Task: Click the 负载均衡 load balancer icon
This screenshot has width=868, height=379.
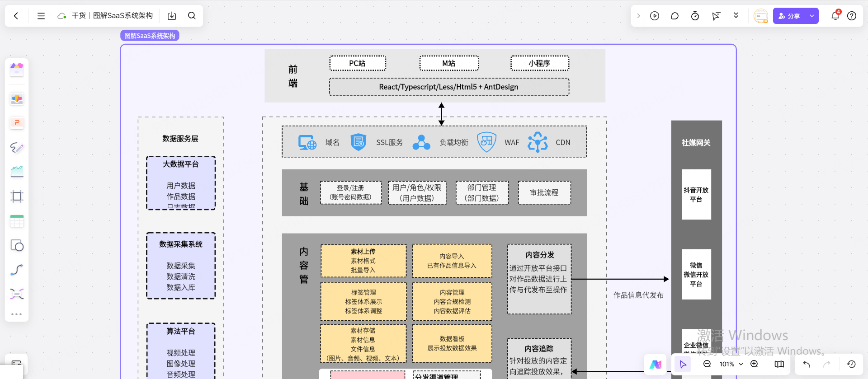Action: [x=421, y=142]
